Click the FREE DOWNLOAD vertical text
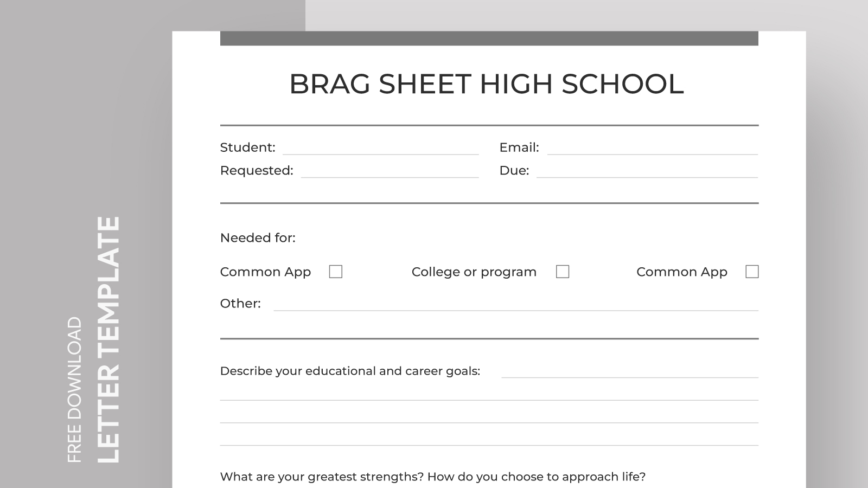 74,389
